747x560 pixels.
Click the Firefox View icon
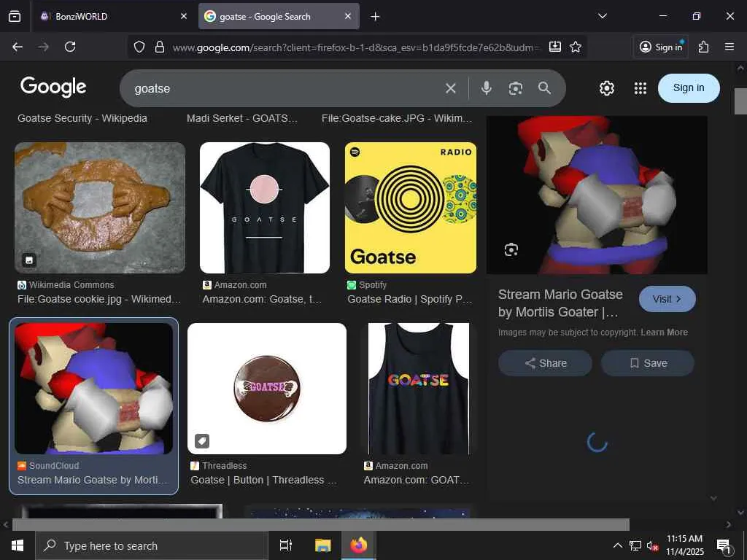[x=15, y=16]
